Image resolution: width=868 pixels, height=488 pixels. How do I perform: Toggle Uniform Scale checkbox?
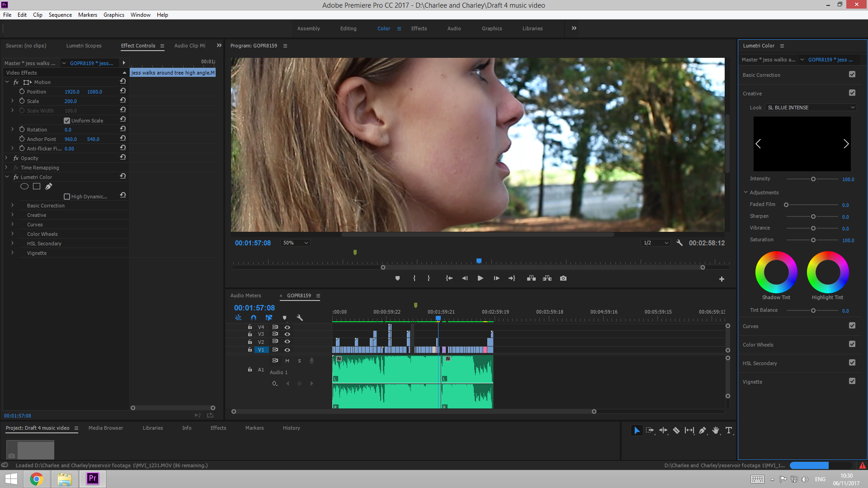[x=67, y=121]
